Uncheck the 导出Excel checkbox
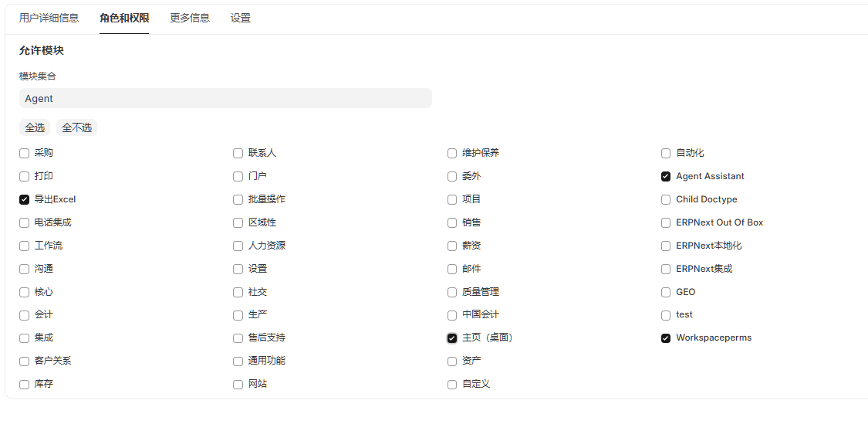This screenshot has height=431, width=868. [x=25, y=199]
